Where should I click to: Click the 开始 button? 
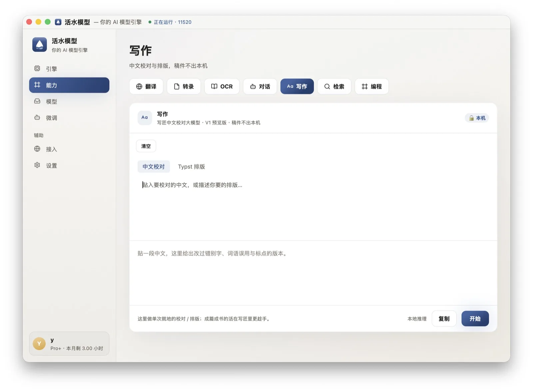point(475,319)
